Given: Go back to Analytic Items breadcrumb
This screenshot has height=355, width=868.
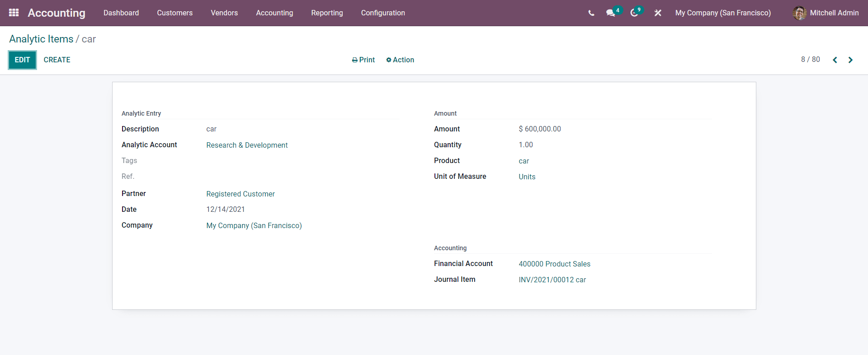Looking at the screenshot, I should point(41,39).
